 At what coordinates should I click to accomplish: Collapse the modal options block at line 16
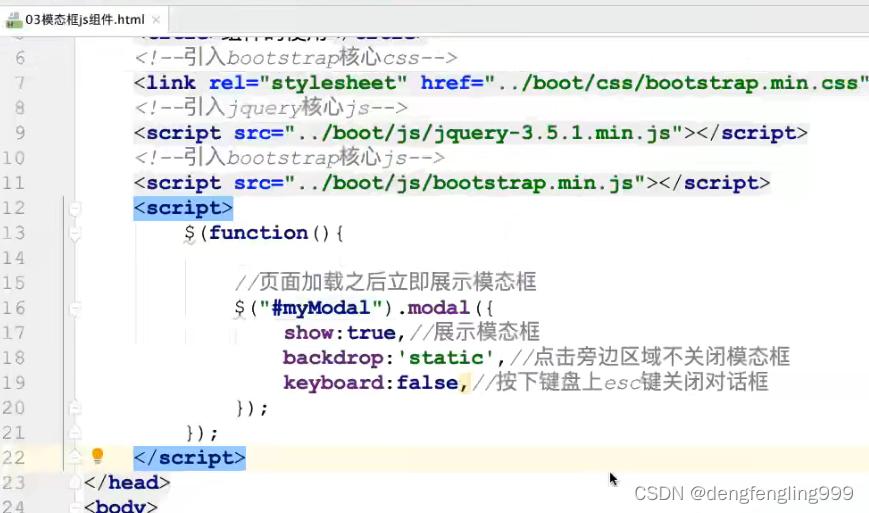75,309
